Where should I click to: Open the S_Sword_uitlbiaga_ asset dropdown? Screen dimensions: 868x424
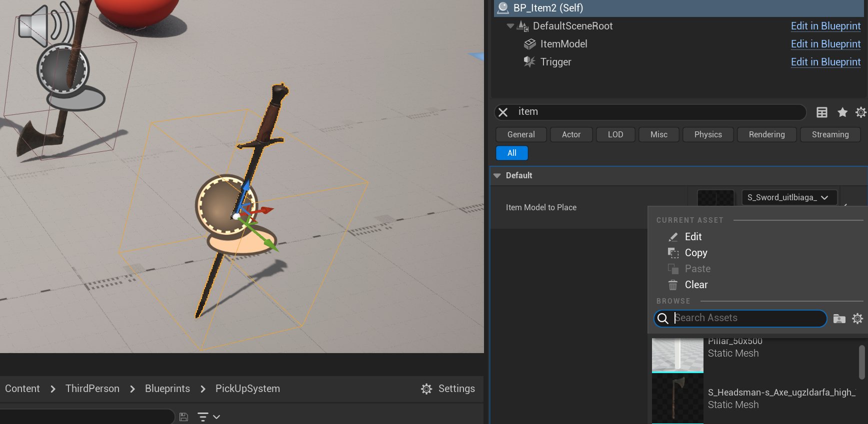click(789, 198)
